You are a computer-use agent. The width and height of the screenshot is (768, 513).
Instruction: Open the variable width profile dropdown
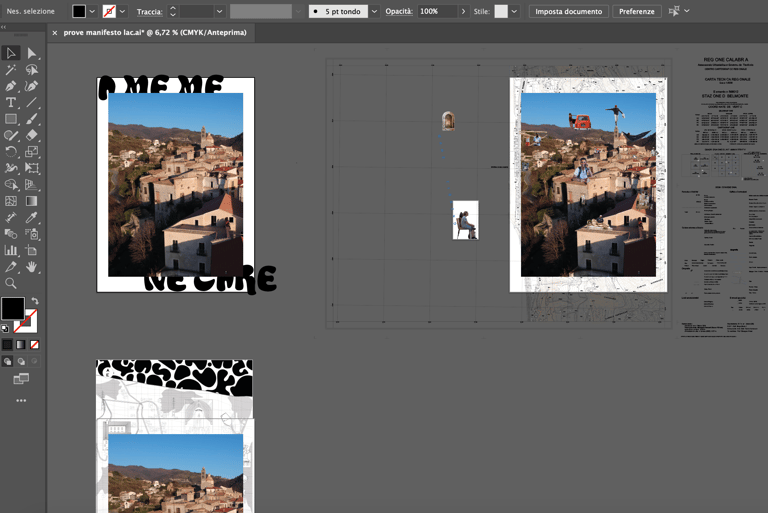[x=298, y=11]
